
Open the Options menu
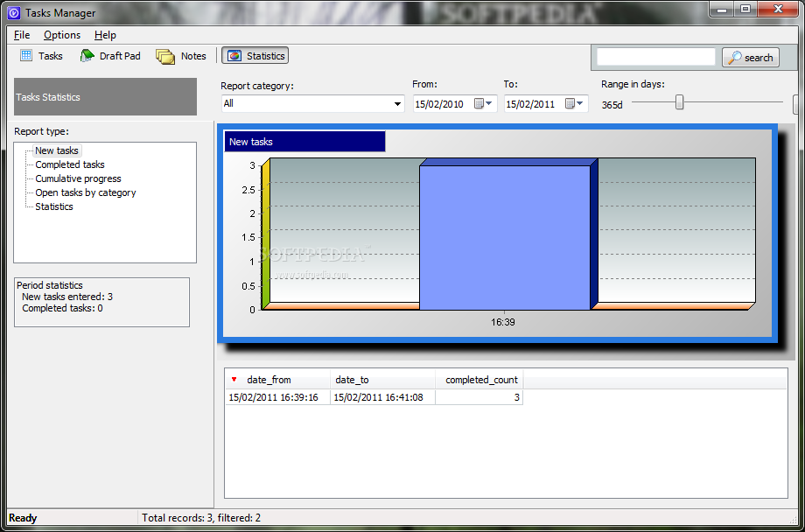pyautogui.click(x=62, y=35)
